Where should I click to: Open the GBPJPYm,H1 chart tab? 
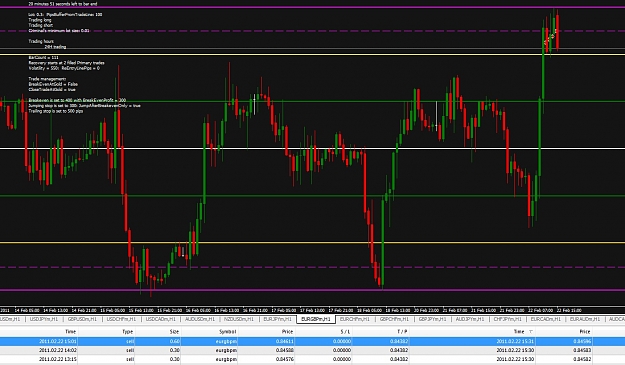[432, 319]
